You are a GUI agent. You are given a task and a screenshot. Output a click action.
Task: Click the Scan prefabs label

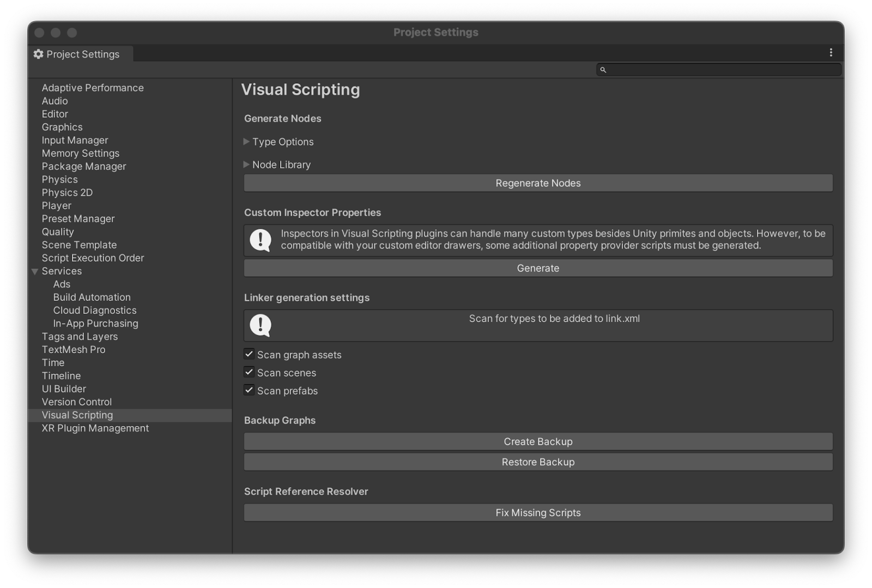[287, 391]
